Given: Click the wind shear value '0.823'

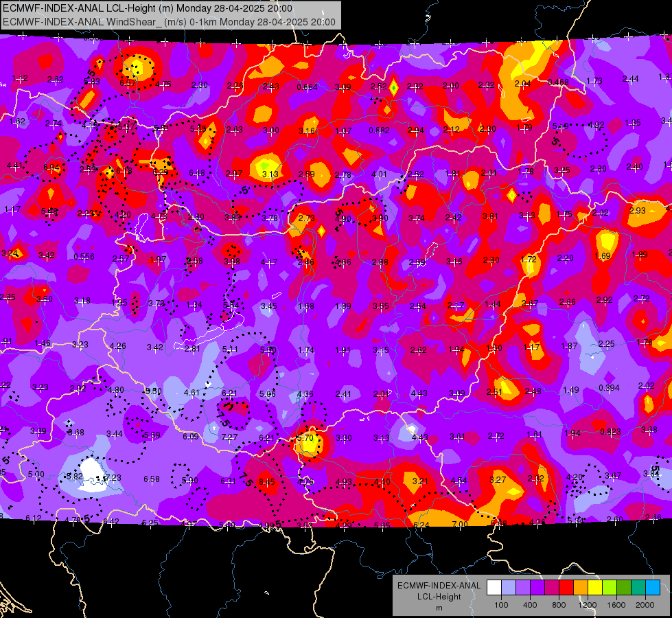Looking at the screenshot, I should pyautogui.click(x=610, y=432).
